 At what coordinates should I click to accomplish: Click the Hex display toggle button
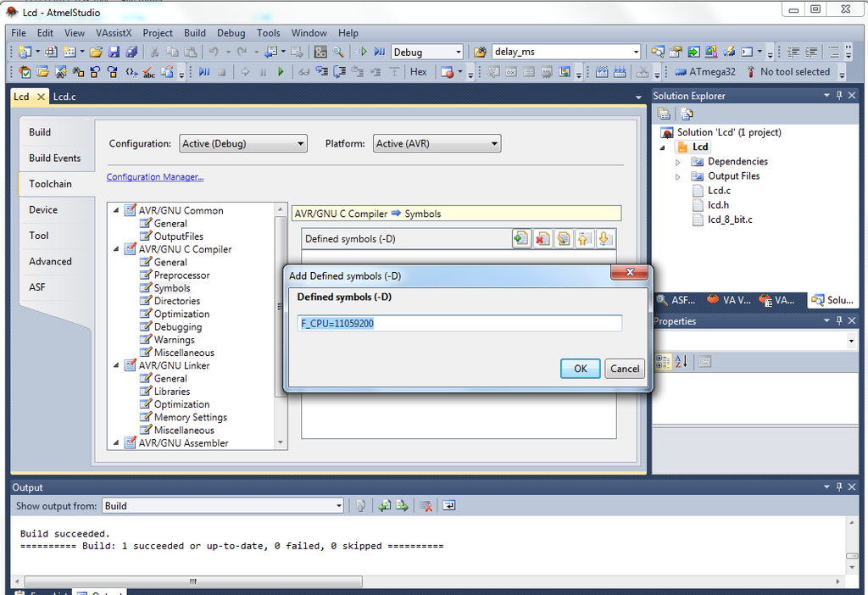418,72
